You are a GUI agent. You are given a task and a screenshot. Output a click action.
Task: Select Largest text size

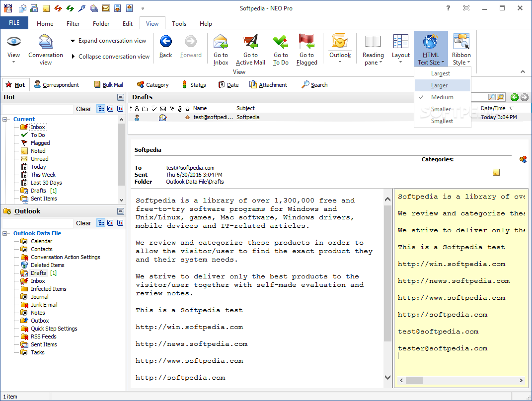[443, 73]
